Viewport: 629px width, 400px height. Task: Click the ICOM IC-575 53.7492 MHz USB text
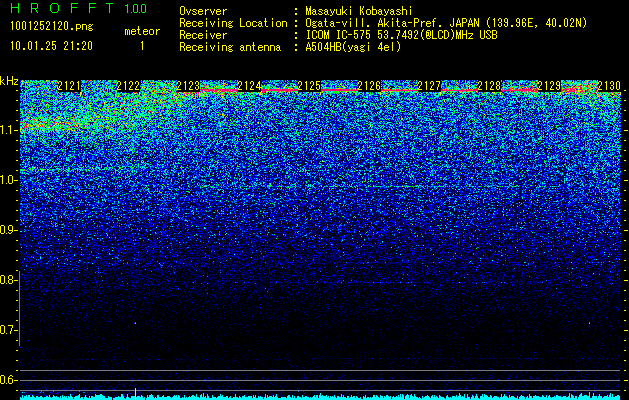click(402, 35)
